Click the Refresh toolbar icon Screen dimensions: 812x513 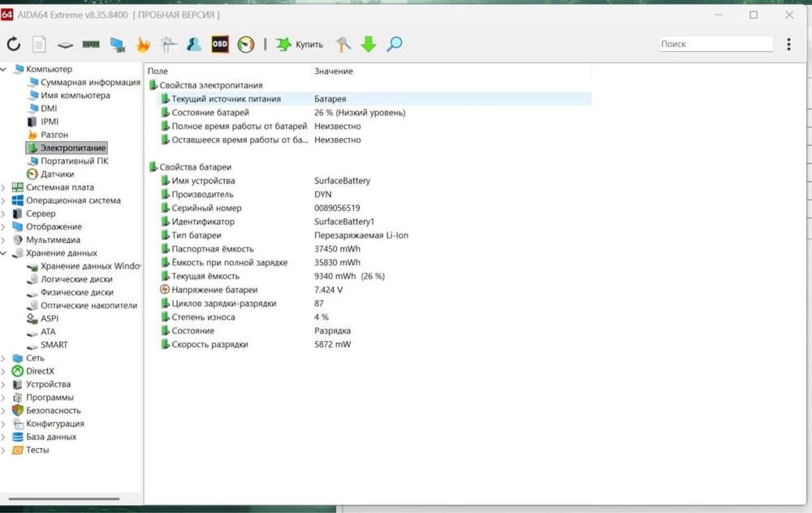pyautogui.click(x=14, y=45)
